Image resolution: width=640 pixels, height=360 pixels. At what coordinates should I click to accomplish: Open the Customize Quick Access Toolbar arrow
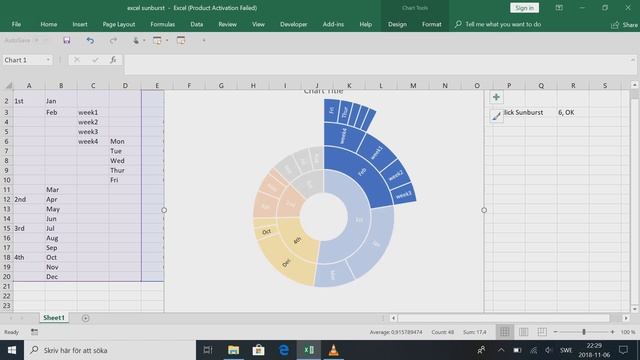click(x=204, y=40)
